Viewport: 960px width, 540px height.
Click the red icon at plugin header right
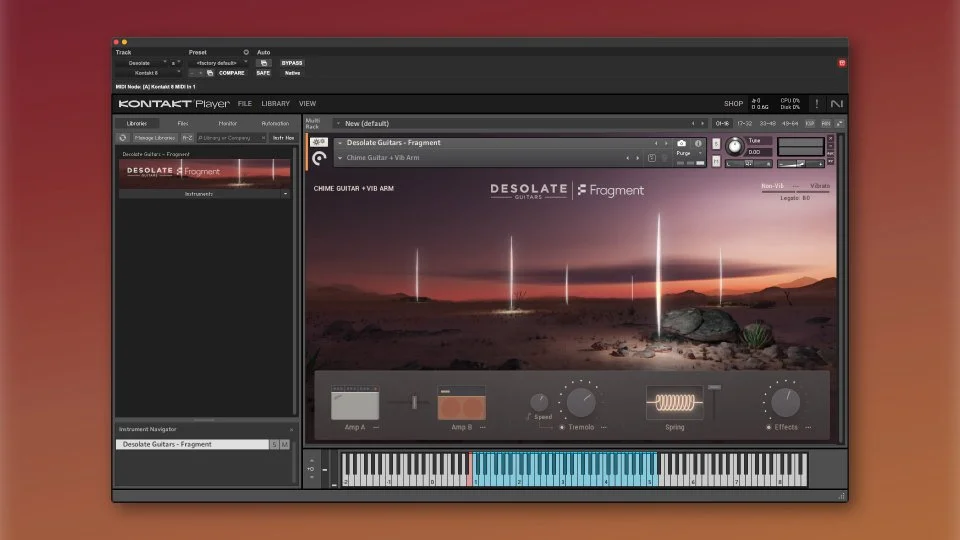tap(842, 63)
